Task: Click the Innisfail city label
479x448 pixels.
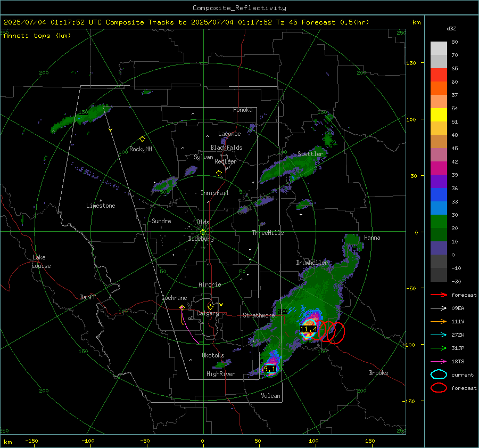Action: click(214, 193)
